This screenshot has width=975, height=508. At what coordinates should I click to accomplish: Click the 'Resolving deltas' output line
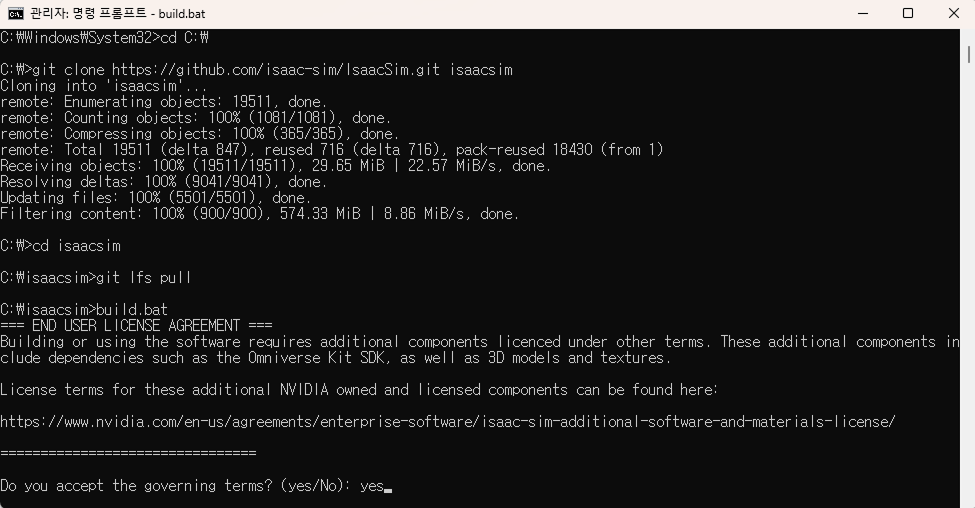coord(164,182)
